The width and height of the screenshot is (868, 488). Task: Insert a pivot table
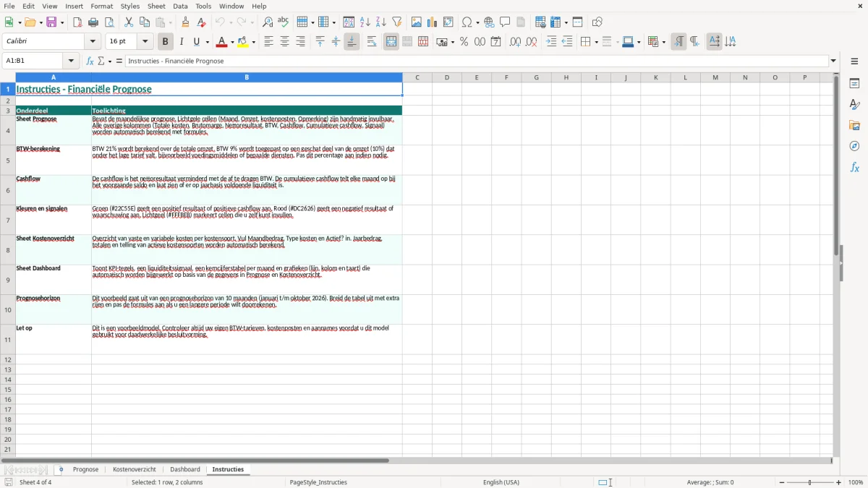(x=448, y=22)
